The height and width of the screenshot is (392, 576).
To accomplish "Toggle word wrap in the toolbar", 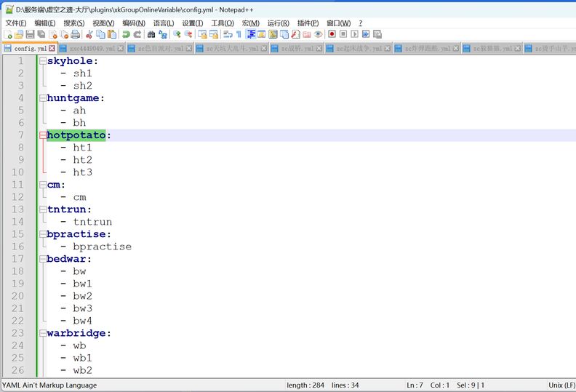I will pyautogui.click(x=228, y=34).
